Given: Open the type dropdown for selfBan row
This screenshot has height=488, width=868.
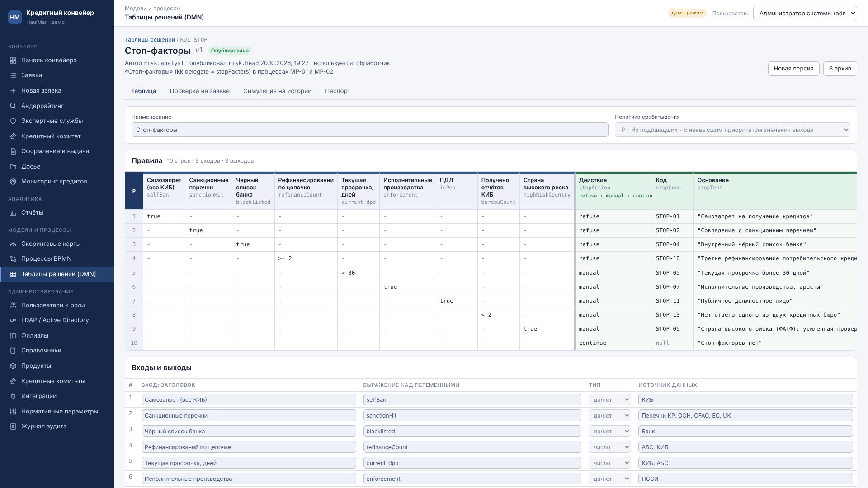Looking at the screenshot, I should point(609,400).
